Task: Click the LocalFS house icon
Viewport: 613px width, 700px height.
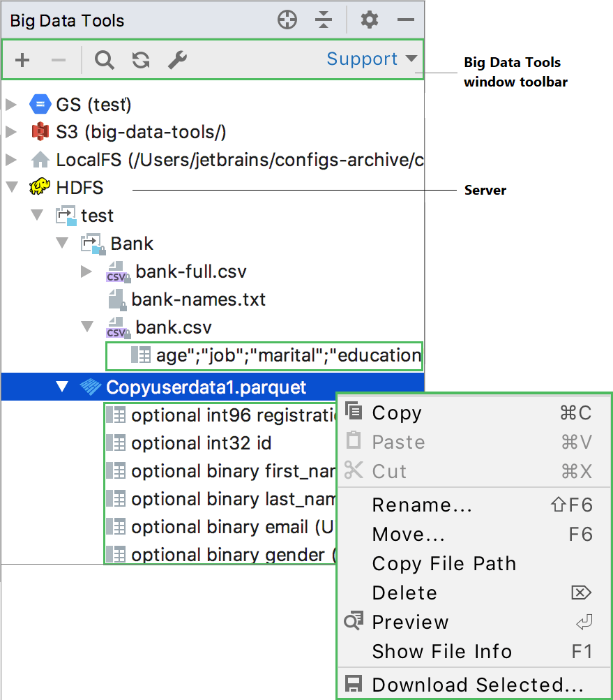Action: pos(40,159)
